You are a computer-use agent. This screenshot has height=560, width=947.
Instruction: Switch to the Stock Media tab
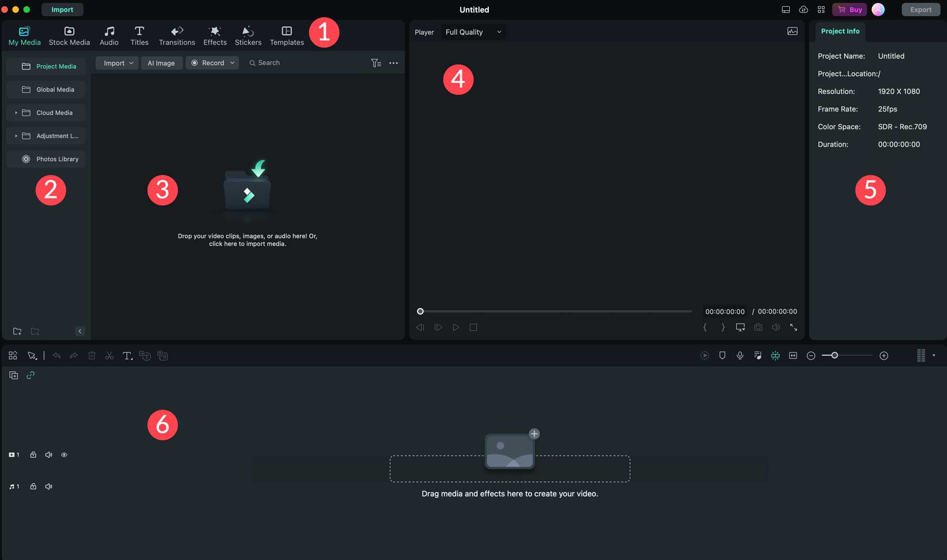69,35
